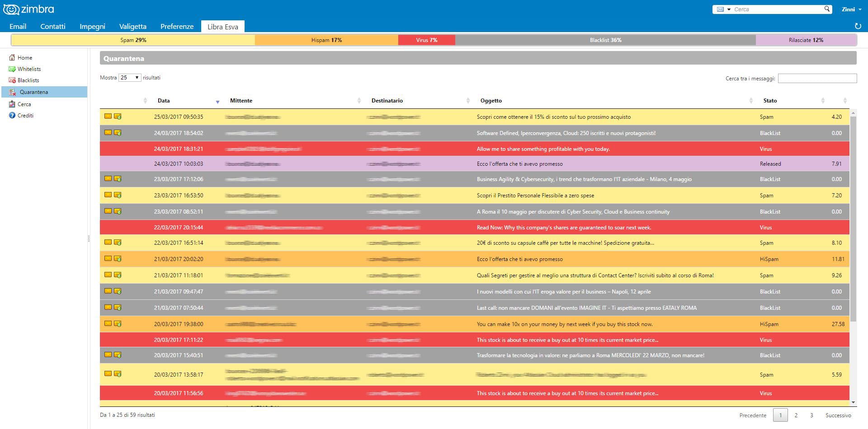Image resolution: width=868 pixels, height=429 pixels.
Task: Open message 'Read Now: Why this company's shares...'
Action: tap(564, 228)
